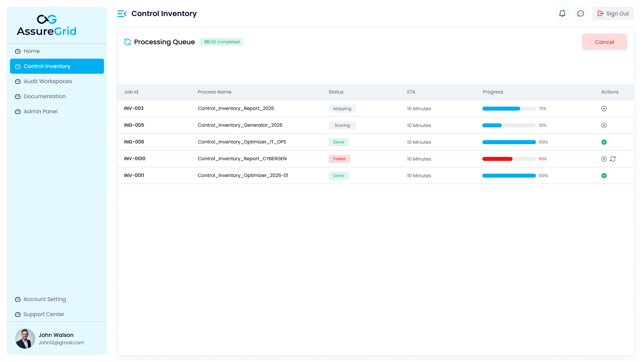This screenshot has height=362, width=644.
Task: Toggle the Mapping status badge on INV-003
Action: coord(342,108)
